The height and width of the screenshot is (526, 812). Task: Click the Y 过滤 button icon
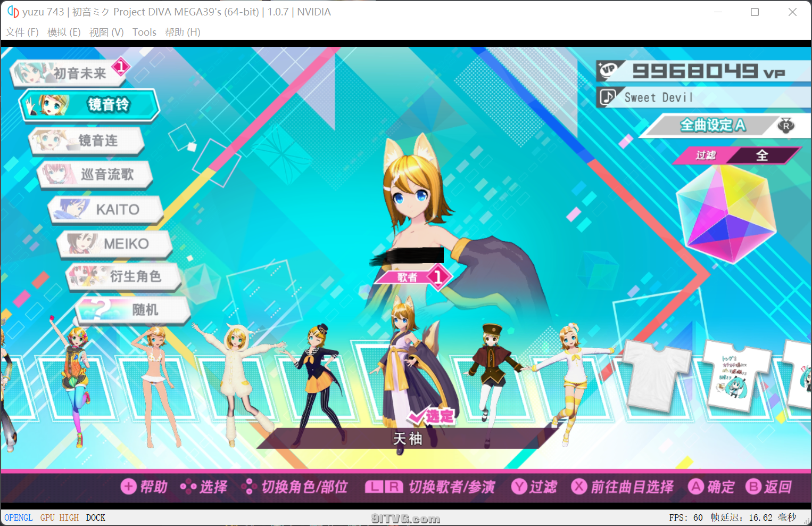519,486
